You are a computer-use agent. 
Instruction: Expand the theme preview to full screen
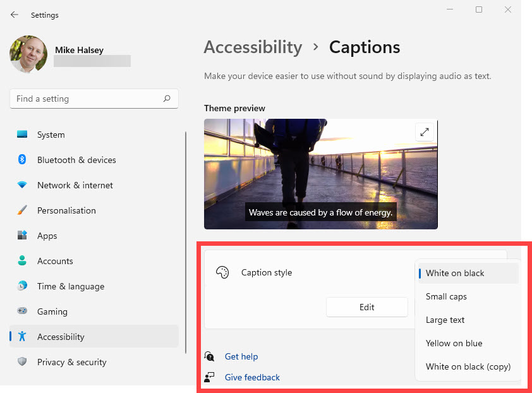coord(425,132)
